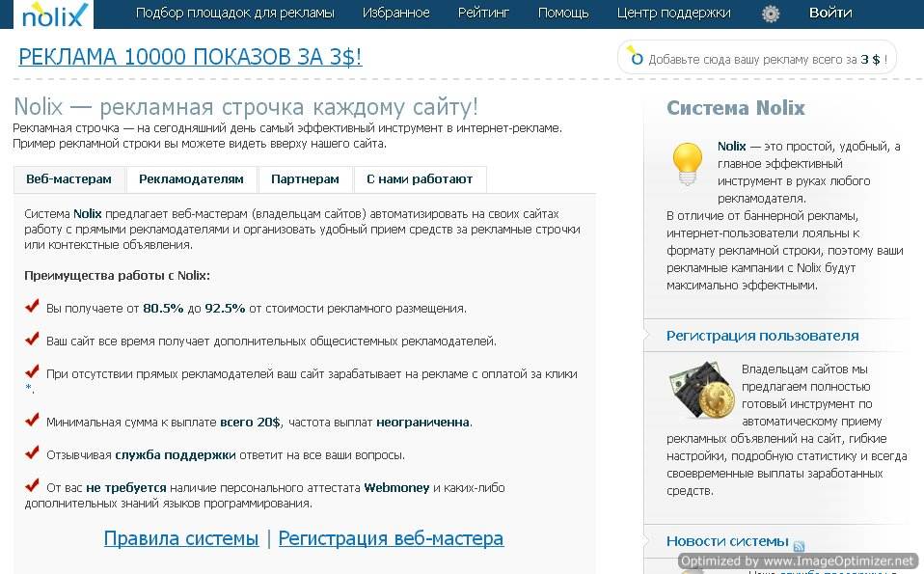Image resolution: width=924 pixels, height=574 pixels.
Task: Click the bold Nolix link in sidebar text
Action: coord(731,146)
